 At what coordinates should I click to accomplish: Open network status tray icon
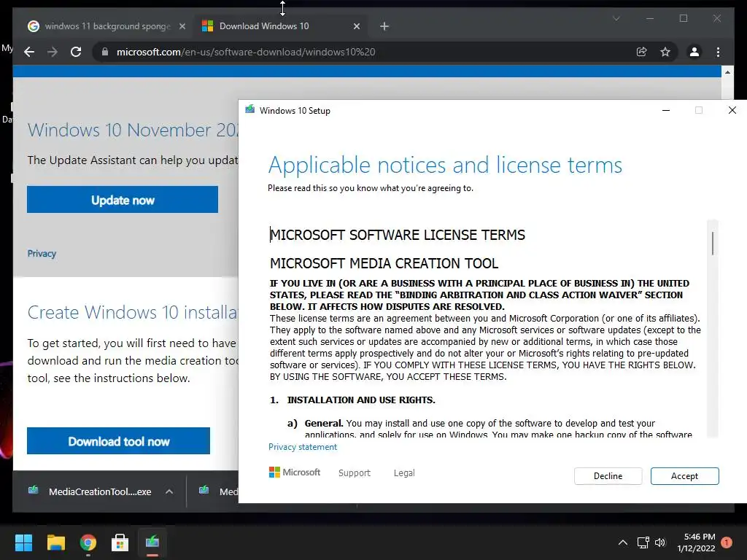point(643,542)
